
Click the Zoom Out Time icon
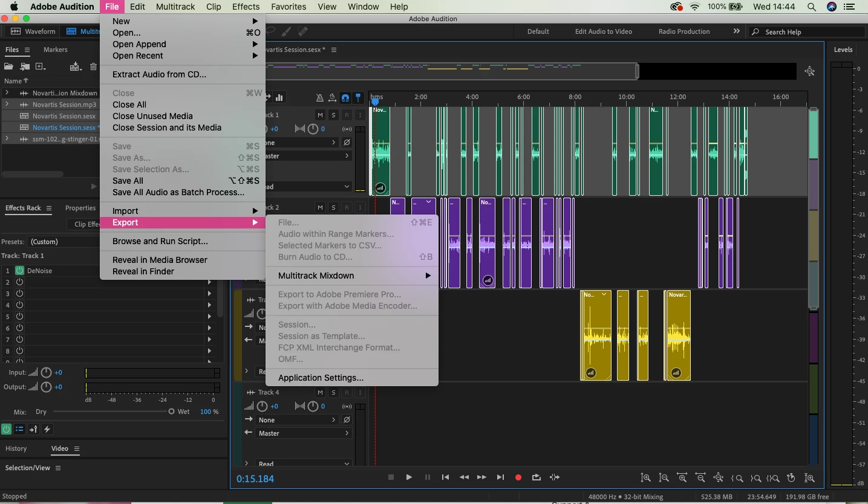(700, 477)
